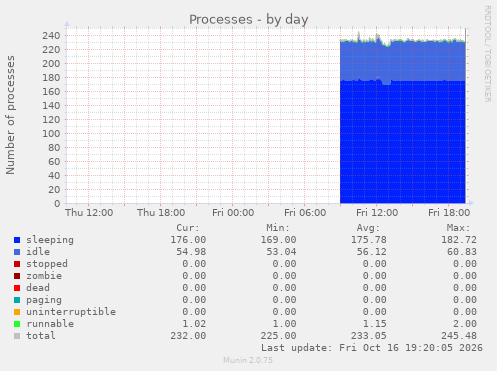Select the 'paging' legend label
This screenshot has width=497, height=371.
(x=44, y=300)
